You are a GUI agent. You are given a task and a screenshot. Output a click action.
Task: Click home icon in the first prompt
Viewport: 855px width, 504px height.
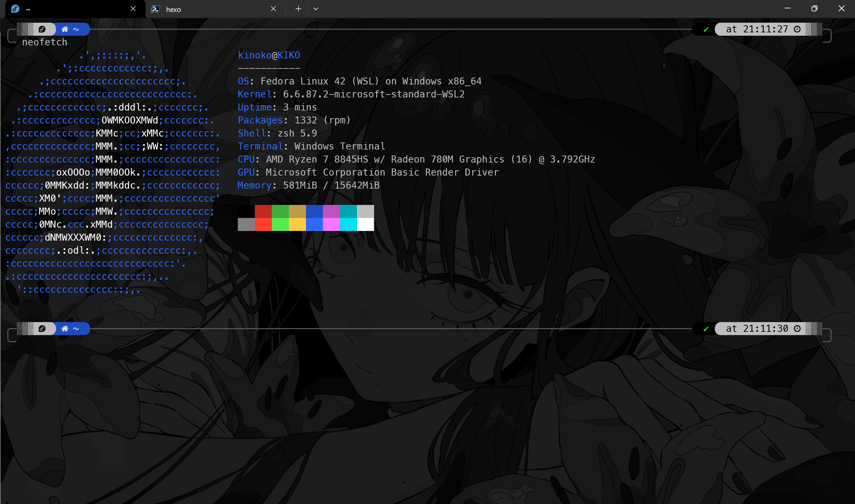(64, 29)
